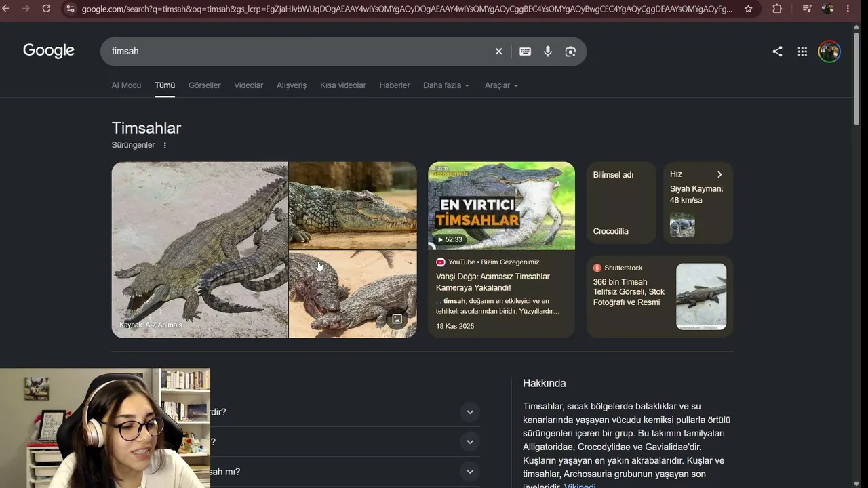Expand the question ending in 'sah mı?'
This screenshot has width=868, height=488.
tap(469, 472)
